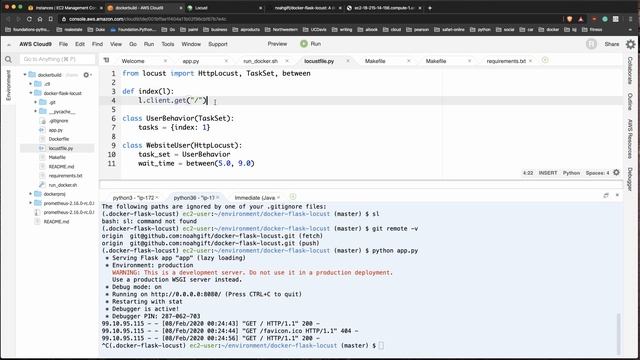Reload the browser page

coord(29,19)
